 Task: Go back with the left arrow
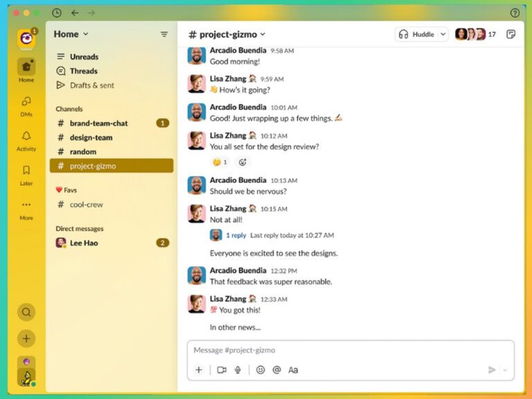click(x=75, y=13)
